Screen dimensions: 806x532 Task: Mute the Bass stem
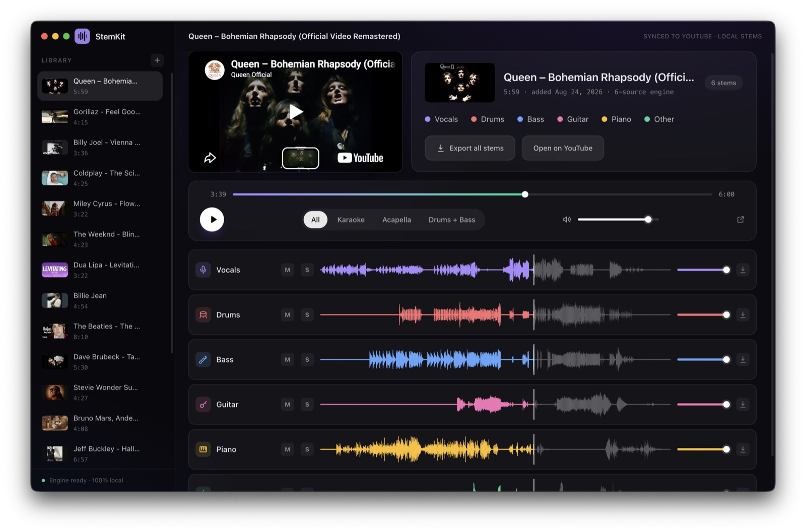tap(287, 360)
